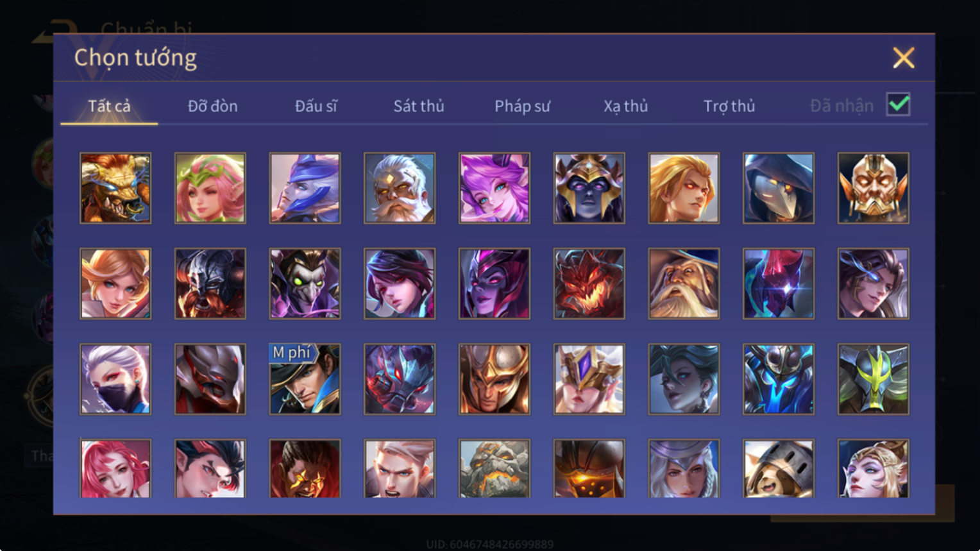The height and width of the screenshot is (551, 980).
Task: Choose the red demon face hero
Action: tap(589, 284)
